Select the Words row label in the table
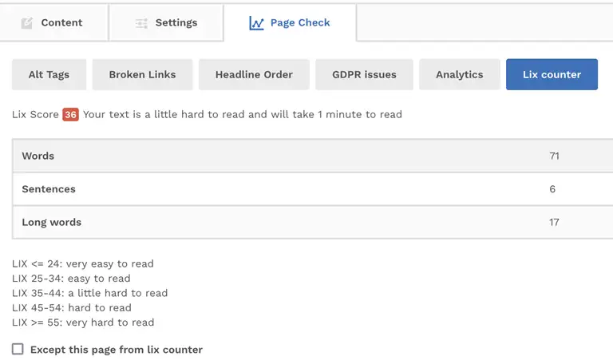The image size is (613, 364). pos(38,156)
